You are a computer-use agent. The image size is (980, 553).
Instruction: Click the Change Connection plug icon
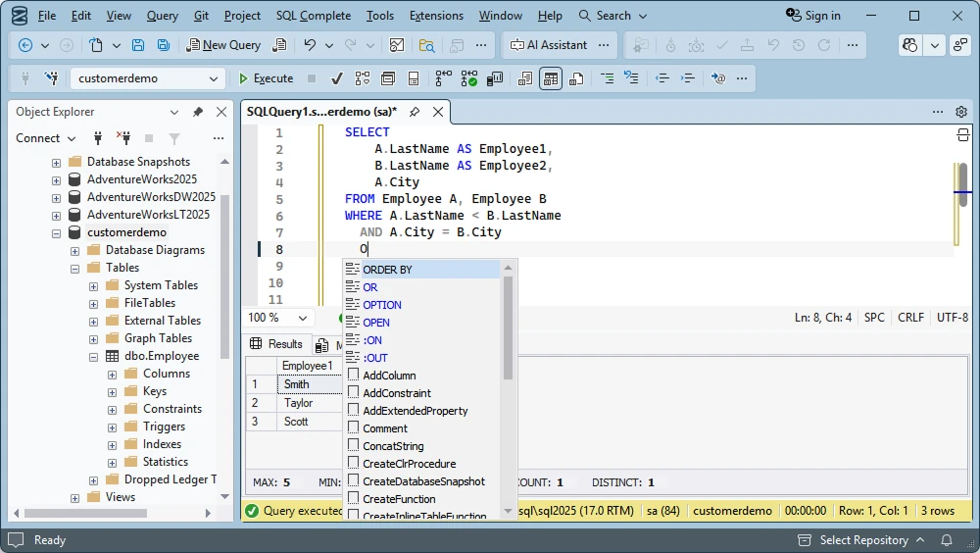tap(51, 78)
